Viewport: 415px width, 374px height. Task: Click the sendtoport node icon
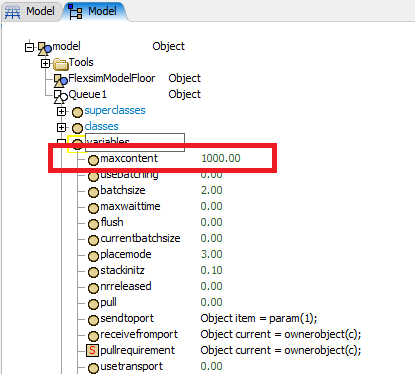coord(93,320)
